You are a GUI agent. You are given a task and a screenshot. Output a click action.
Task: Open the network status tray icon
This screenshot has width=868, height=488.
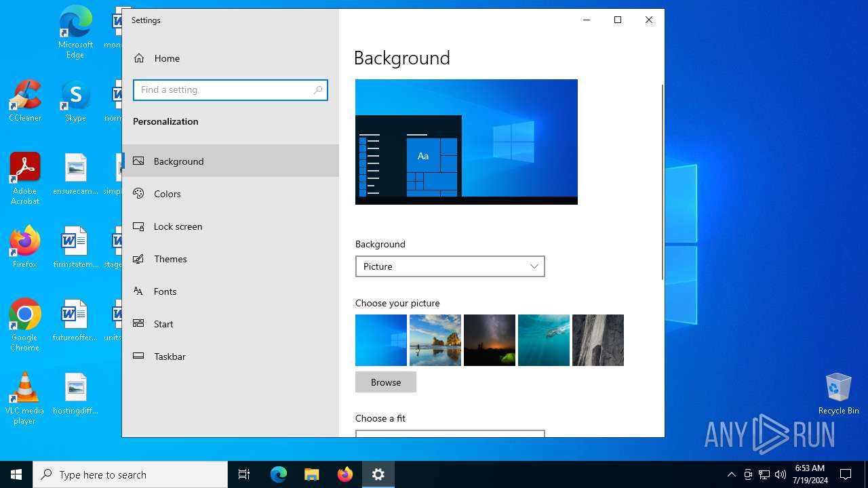(x=764, y=474)
